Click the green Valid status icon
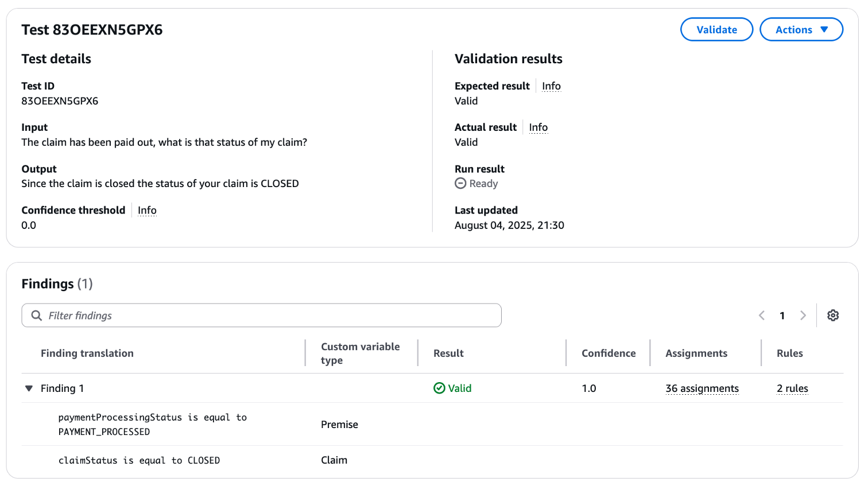Viewport: 868px width, 490px height. (x=439, y=388)
